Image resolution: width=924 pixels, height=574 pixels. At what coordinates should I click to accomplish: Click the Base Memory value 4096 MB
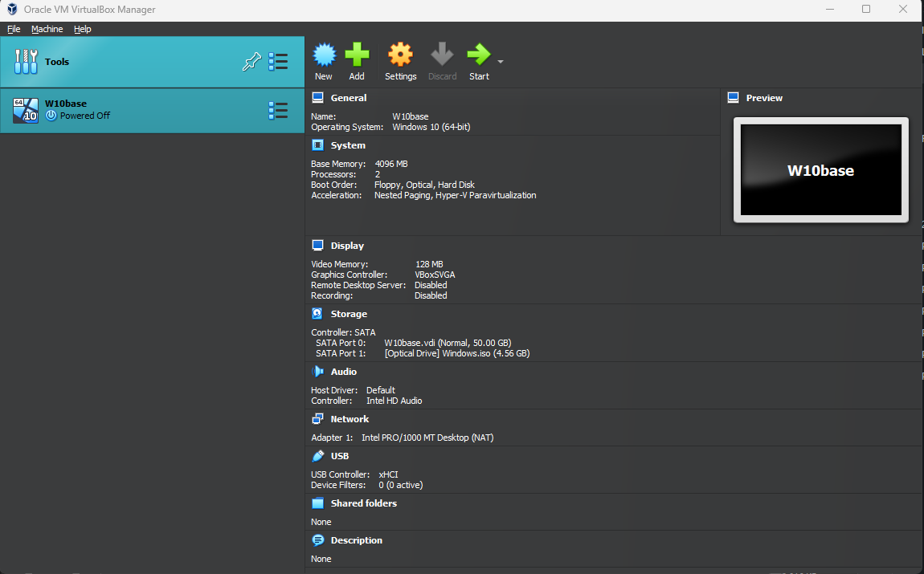pyautogui.click(x=391, y=164)
